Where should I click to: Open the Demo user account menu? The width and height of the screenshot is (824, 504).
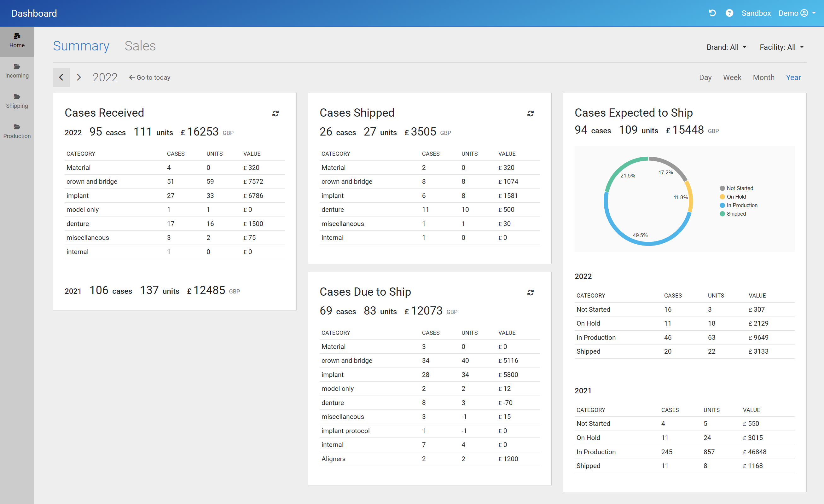point(797,13)
